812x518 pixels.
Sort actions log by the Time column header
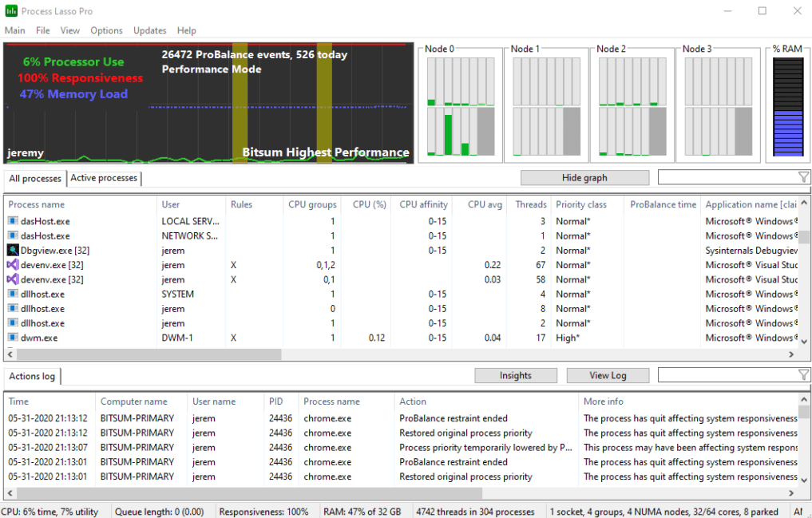click(50, 401)
